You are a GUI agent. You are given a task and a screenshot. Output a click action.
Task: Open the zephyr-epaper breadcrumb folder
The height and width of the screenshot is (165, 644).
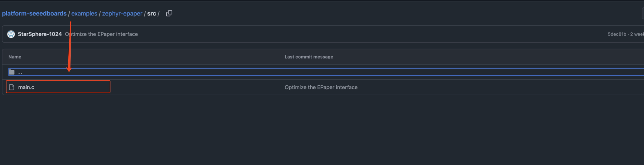tap(122, 14)
